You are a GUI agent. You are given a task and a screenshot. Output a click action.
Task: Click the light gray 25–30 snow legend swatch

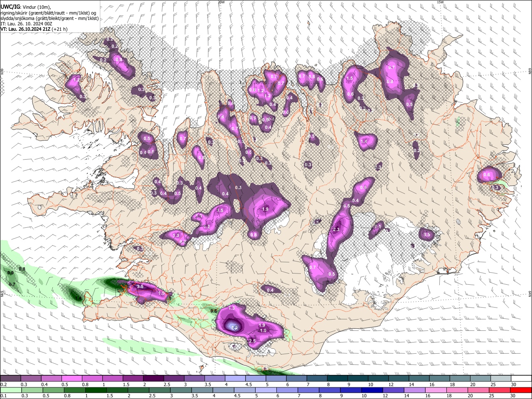(x=501, y=379)
